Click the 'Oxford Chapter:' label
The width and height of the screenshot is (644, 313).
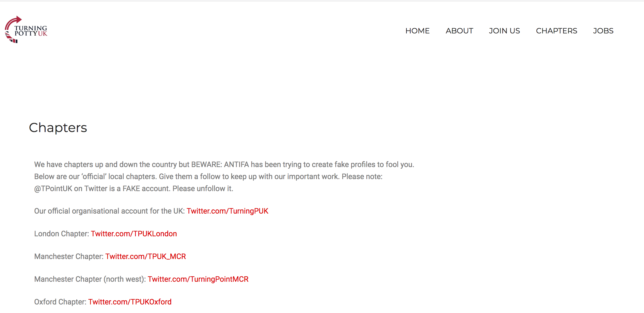(x=60, y=302)
